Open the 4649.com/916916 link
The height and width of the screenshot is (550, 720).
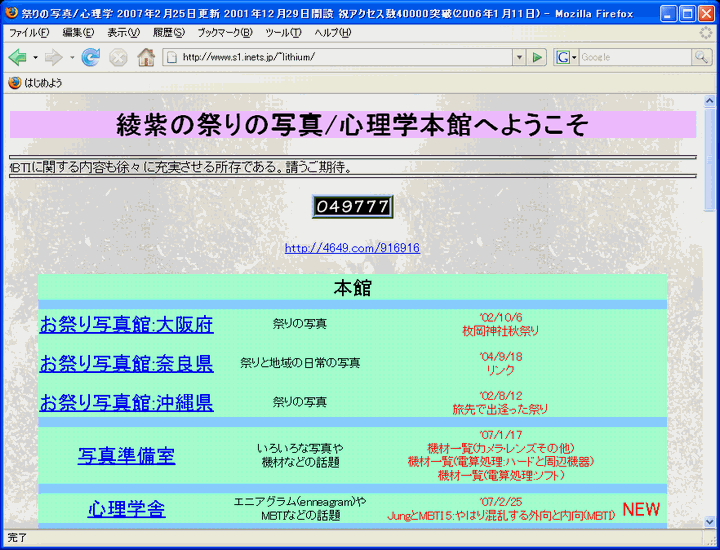(x=352, y=248)
